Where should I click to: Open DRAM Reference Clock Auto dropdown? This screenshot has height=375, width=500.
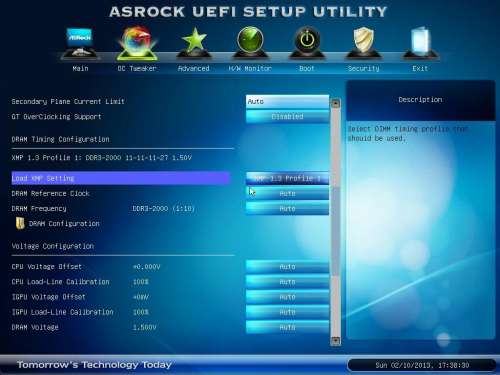coord(287,193)
